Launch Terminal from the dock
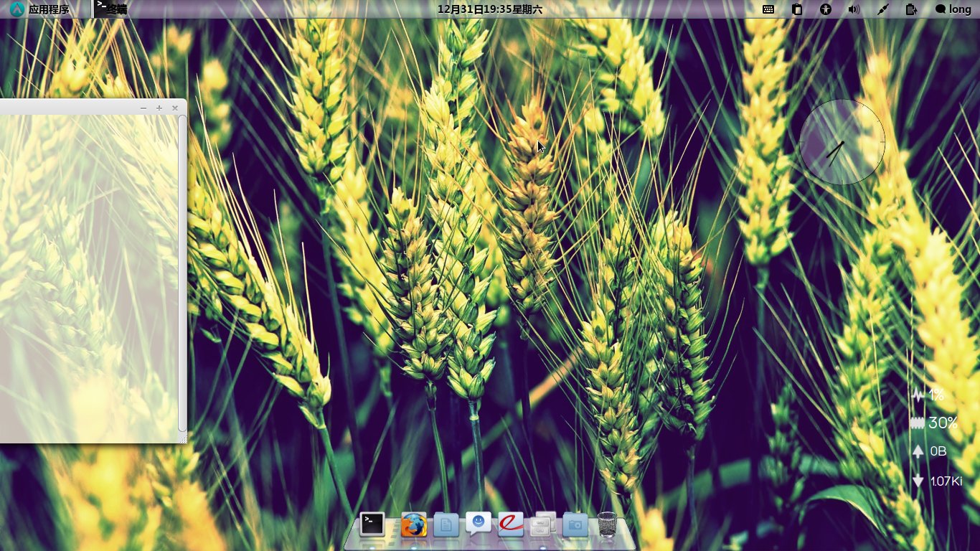Viewport: 980px width, 551px height. pyautogui.click(x=372, y=524)
